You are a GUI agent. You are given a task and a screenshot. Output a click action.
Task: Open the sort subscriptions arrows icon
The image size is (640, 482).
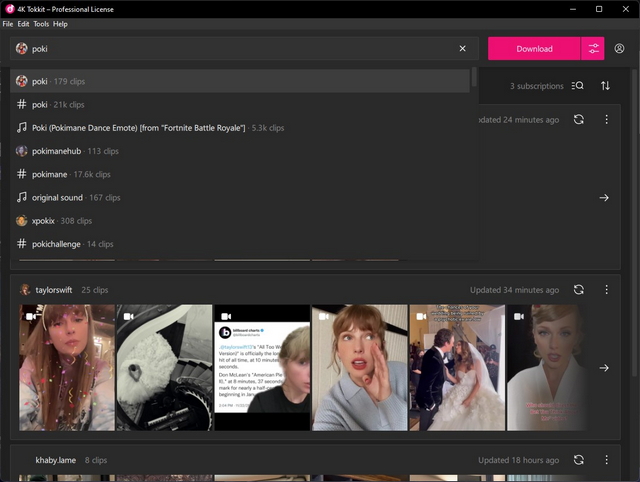click(605, 86)
